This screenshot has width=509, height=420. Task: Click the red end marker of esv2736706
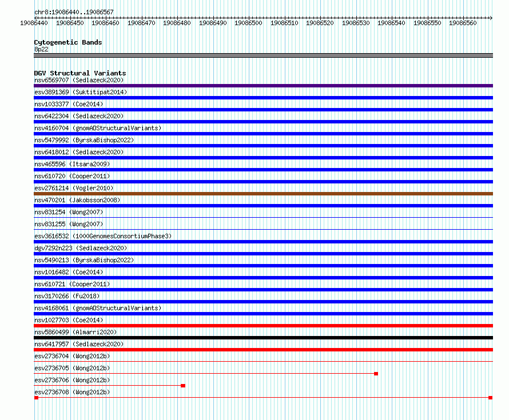point(183,386)
